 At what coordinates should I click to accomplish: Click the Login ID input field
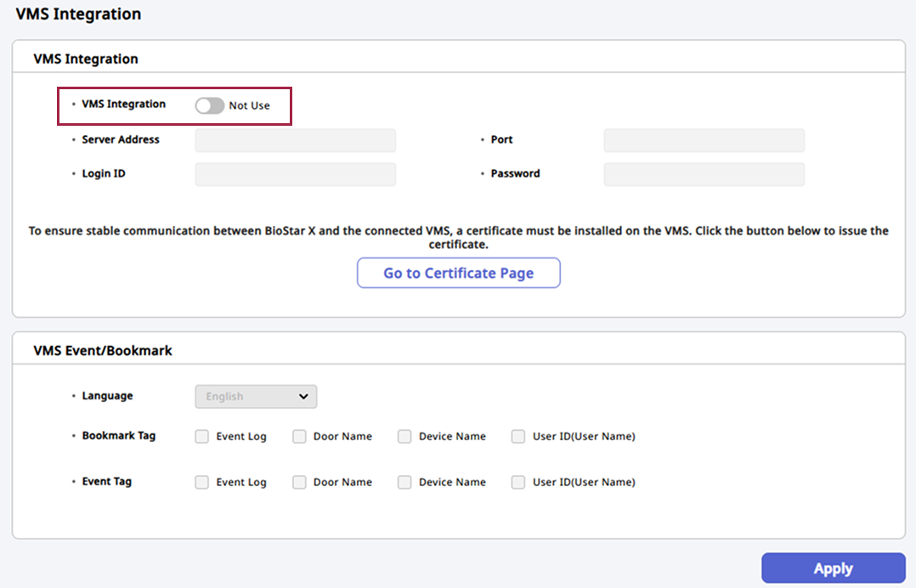[295, 174]
